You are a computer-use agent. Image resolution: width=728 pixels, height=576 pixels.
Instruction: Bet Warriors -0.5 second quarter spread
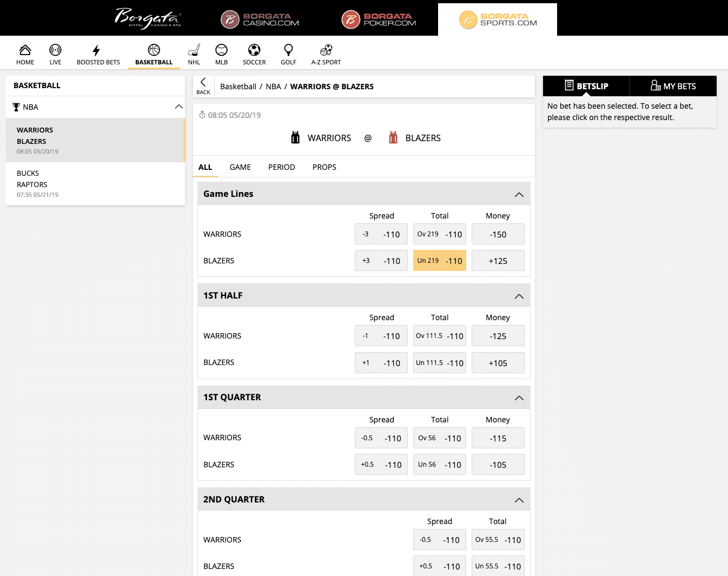coord(440,540)
